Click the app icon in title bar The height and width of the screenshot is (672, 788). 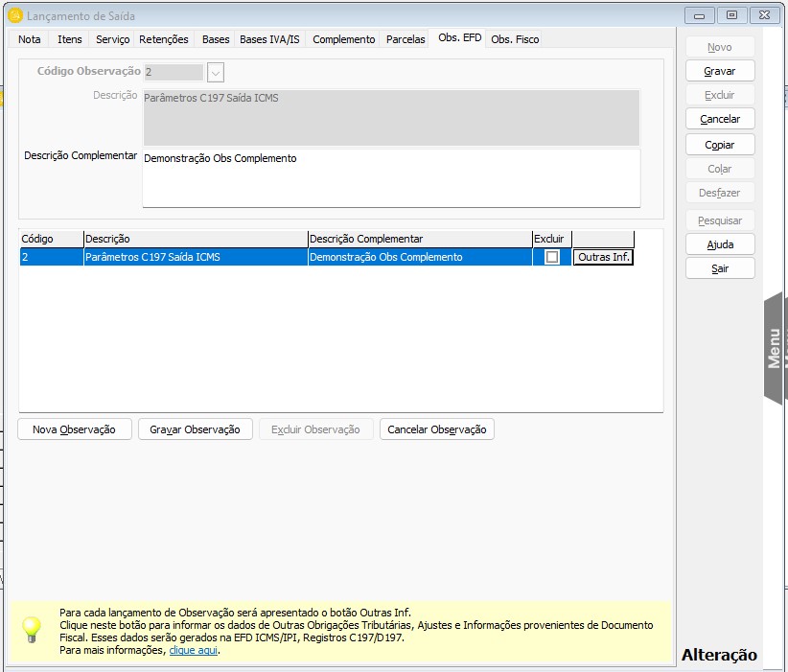click(x=14, y=15)
